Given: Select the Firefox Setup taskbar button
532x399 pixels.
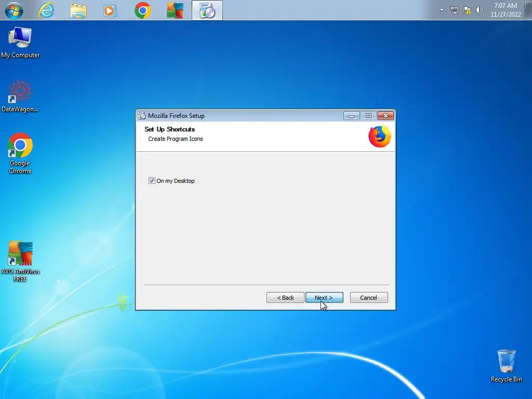Looking at the screenshot, I should (x=207, y=10).
